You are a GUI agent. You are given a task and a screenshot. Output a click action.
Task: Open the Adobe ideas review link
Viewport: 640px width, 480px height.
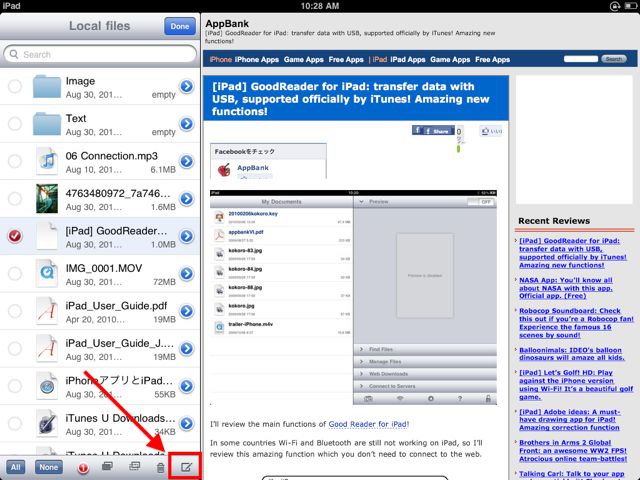point(569,420)
